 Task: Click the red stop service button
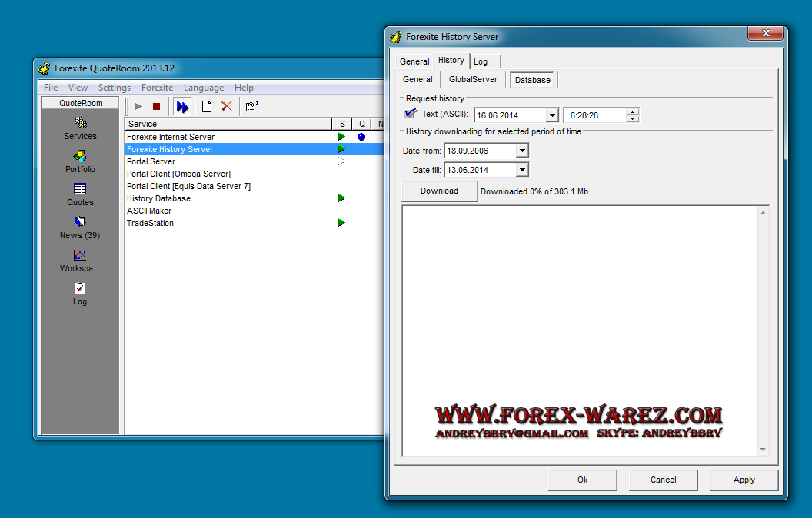click(156, 107)
